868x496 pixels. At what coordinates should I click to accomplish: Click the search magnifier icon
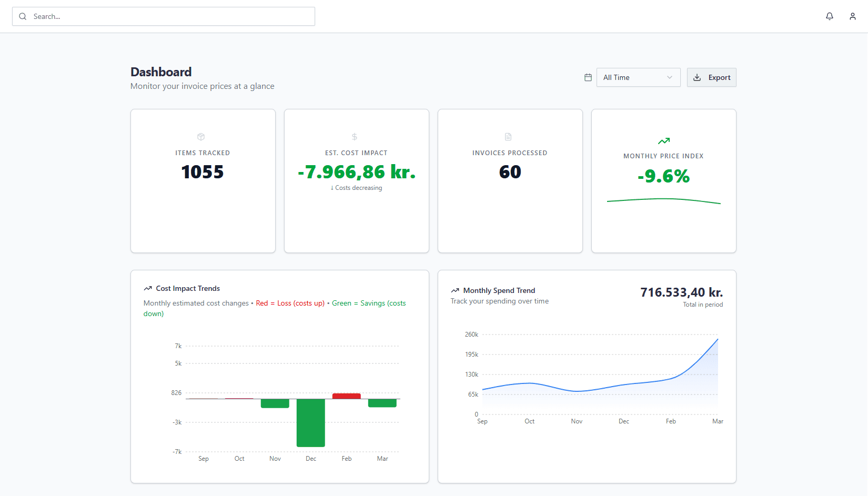coord(23,16)
